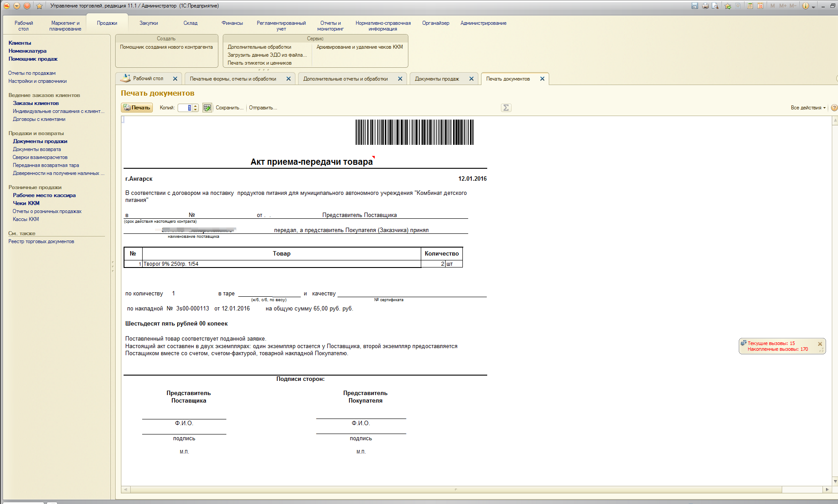Image resolution: width=838 pixels, height=504 pixels.
Task: Click the Копий number input field
Action: 185,108
